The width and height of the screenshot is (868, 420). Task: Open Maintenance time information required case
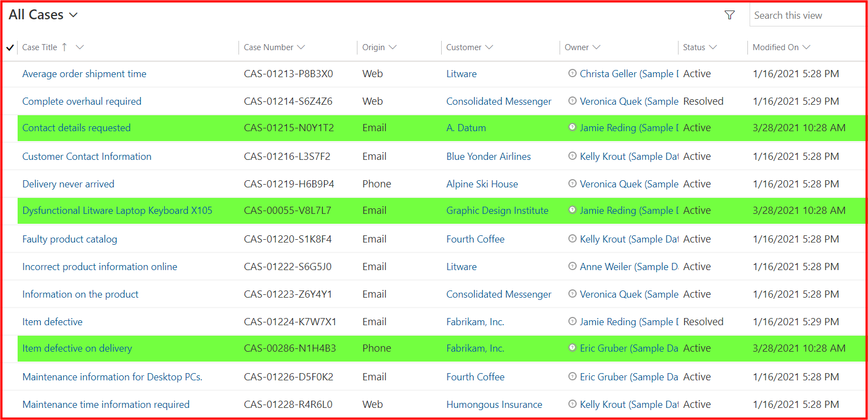106,405
